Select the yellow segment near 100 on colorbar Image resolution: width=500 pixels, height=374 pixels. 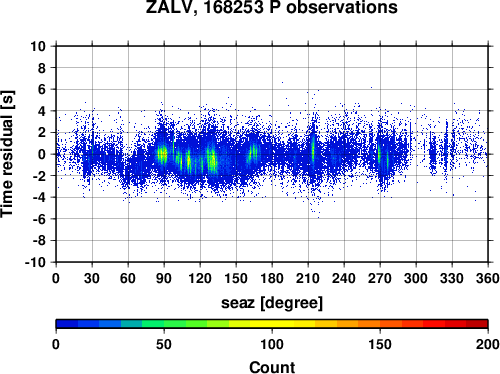[x=272, y=324]
